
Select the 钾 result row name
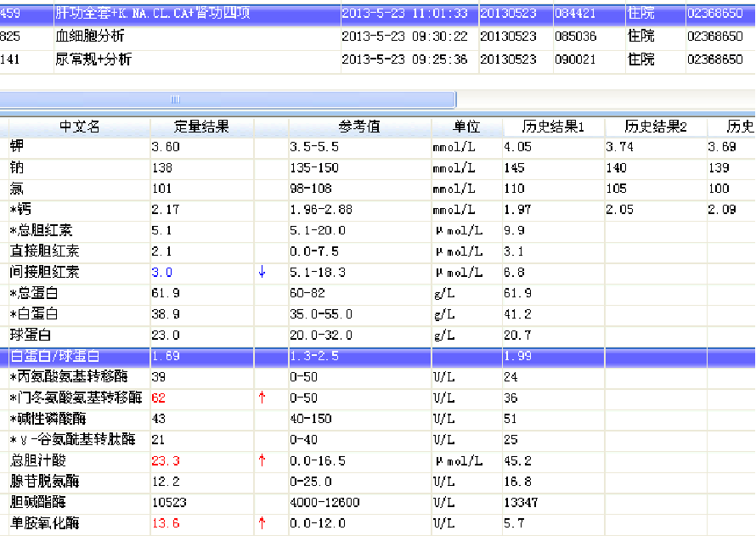pyautogui.click(x=16, y=147)
